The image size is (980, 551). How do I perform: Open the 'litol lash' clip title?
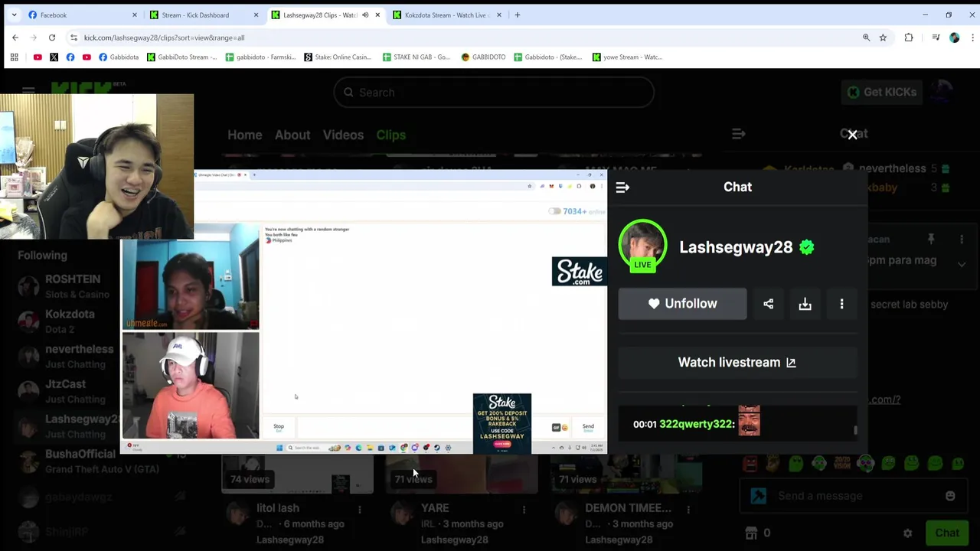[x=277, y=508]
